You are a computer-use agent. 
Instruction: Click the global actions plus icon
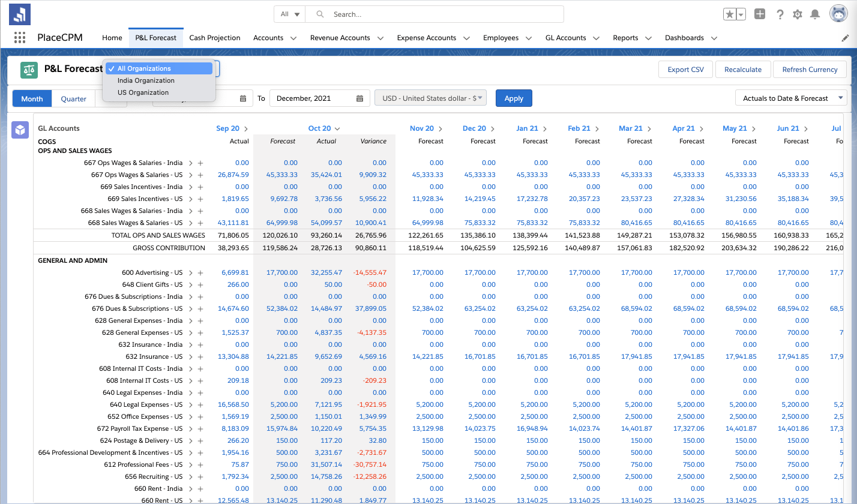coord(760,14)
